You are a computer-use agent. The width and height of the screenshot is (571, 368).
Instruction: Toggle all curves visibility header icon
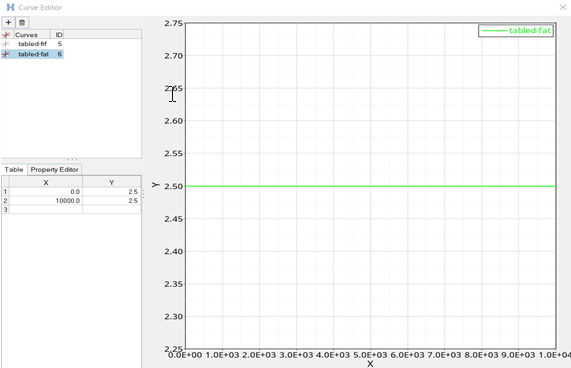tap(5, 35)
